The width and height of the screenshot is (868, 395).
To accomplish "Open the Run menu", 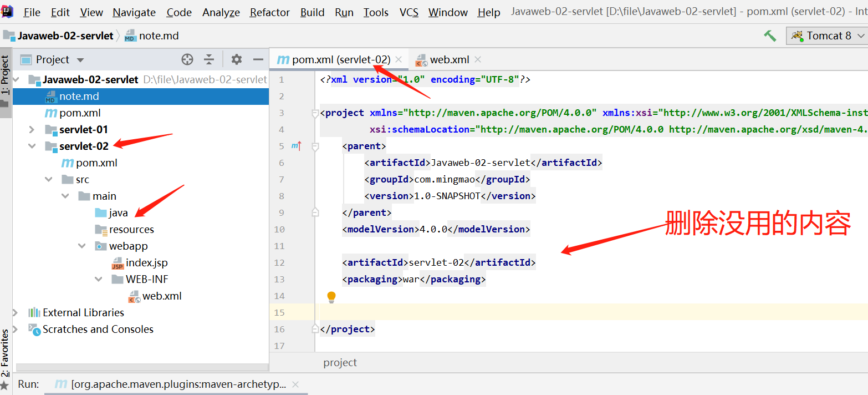I will [x=344, y=12].
